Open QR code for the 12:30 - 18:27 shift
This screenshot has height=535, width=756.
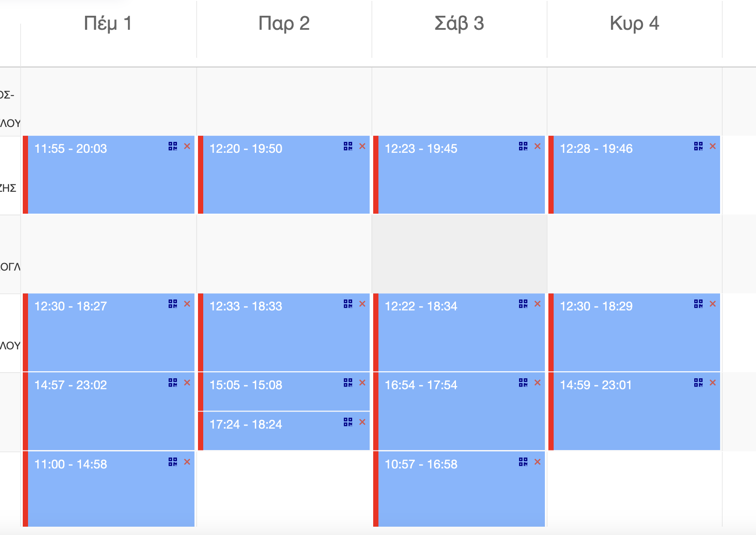(173, 304)
